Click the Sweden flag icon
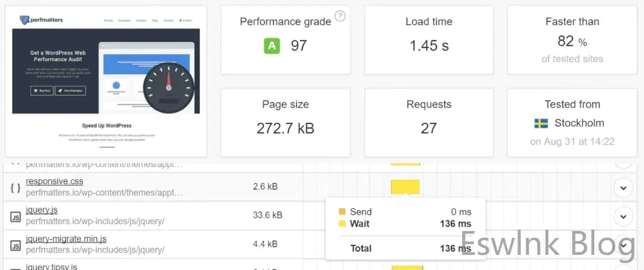 click(x=540, y=123)
